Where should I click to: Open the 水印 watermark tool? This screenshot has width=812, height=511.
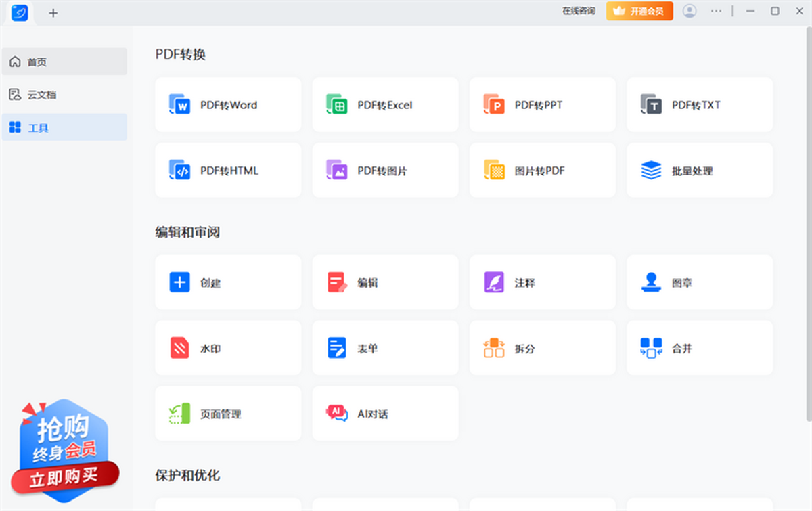228,348
